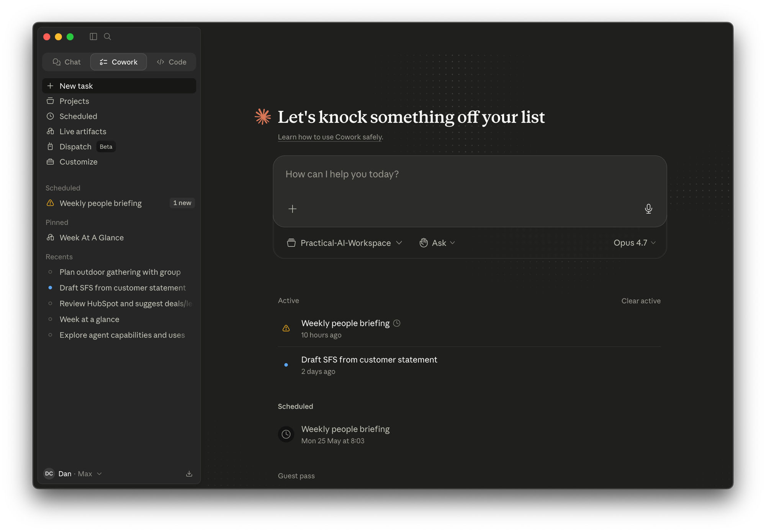
Task: Click clock icon after Active Weekly people briefing title
Action: 397,323
